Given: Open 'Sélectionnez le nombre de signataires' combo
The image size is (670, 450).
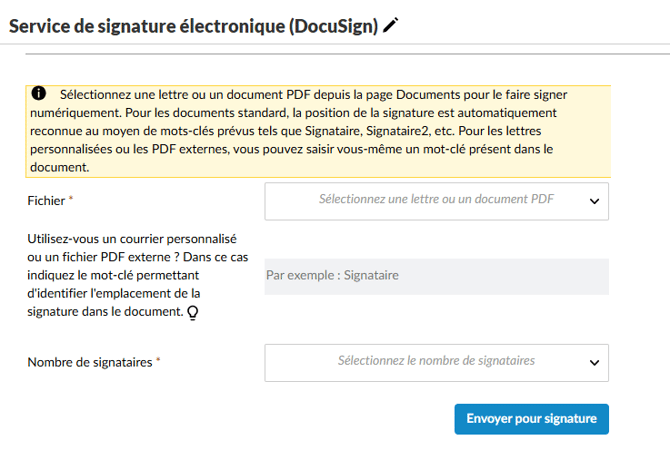Looking at the screenshot, I should [436, 363].
